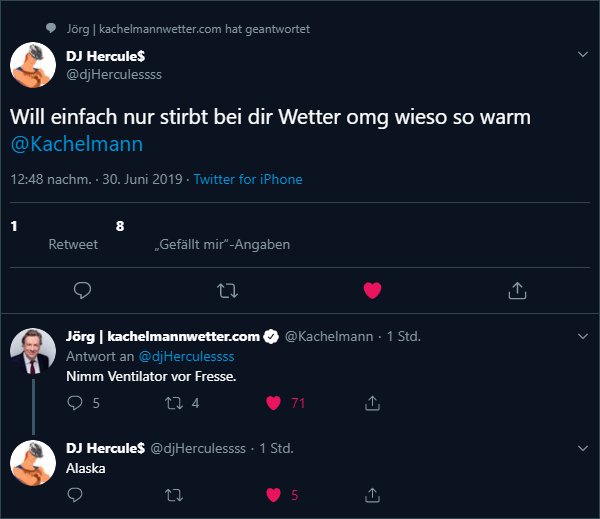The height and width of the screenshot is (519, 600).
Task: Share Jörg's Ventilator reply
Action: coord(372,403)
